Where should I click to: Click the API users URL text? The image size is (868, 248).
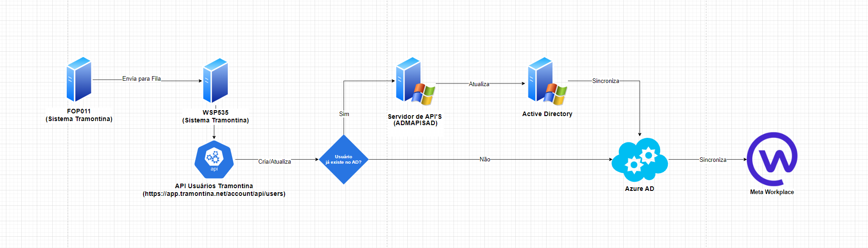214,194
